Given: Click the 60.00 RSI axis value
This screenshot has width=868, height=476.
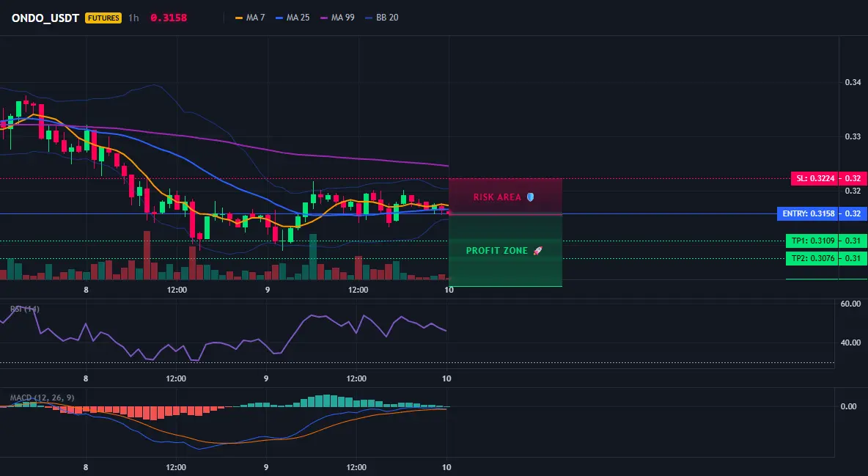Looking at the screenshot, I should pos(850,304).
